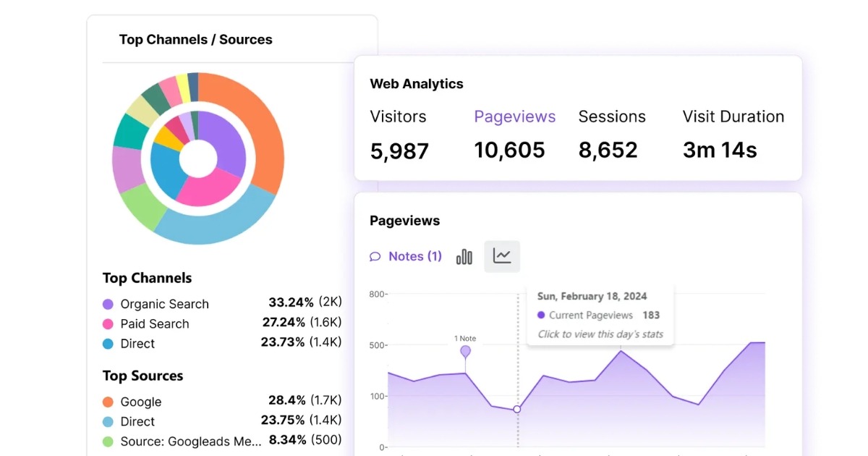Switch to bar chart view icon
Viewport: 868px width, 456px height.
(464, 256)
